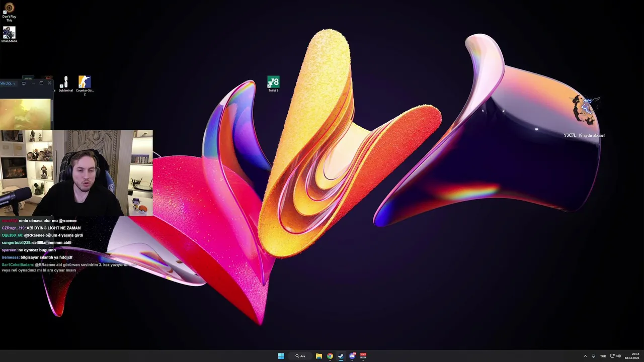Select the Subliminal desktop shortcut
The width and height of the screenshot is (644, 362).
click(65, 84)
